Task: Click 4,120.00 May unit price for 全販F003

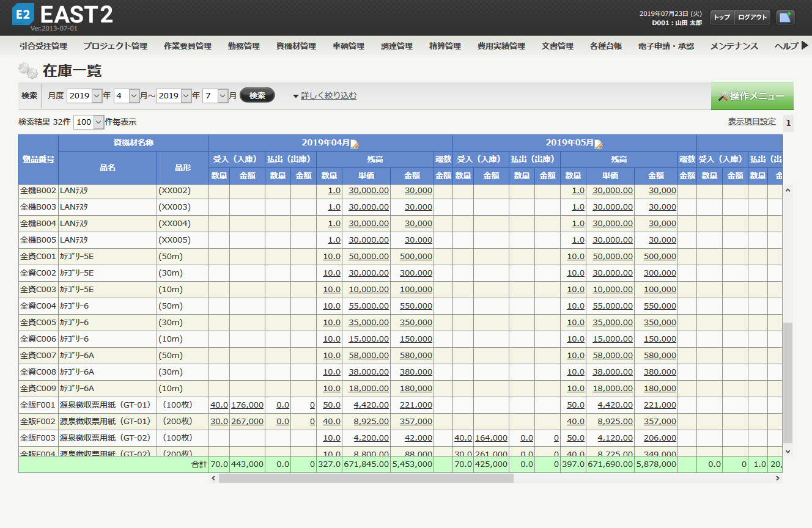Action: (x=615, y=438)
